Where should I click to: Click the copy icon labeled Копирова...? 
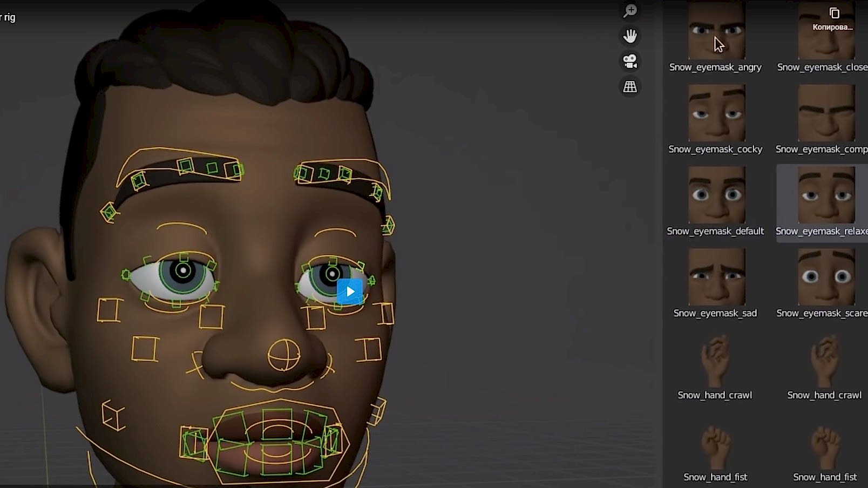[x=834, y=13]
